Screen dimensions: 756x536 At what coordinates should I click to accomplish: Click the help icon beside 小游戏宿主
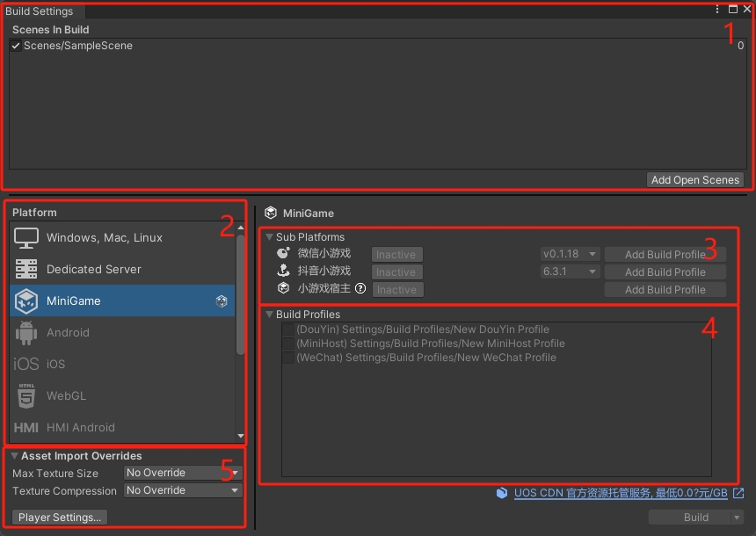360,288
